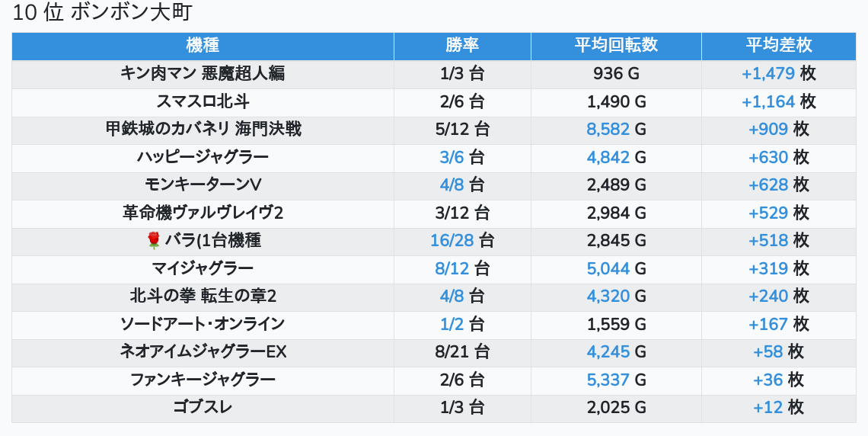Image resolution: width=868 pixels, height=436 pixels.
Task: Click the 革命機ヴァルヴレイヴ2 machine name
Action: [203, 213]
